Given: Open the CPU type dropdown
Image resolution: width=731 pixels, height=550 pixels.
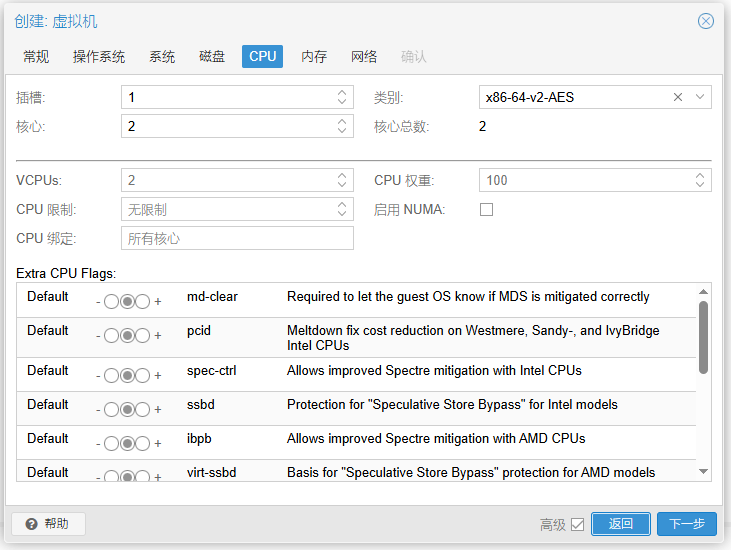Looking at the screenshot, I should pyautogui.click(x=700, y=97).
